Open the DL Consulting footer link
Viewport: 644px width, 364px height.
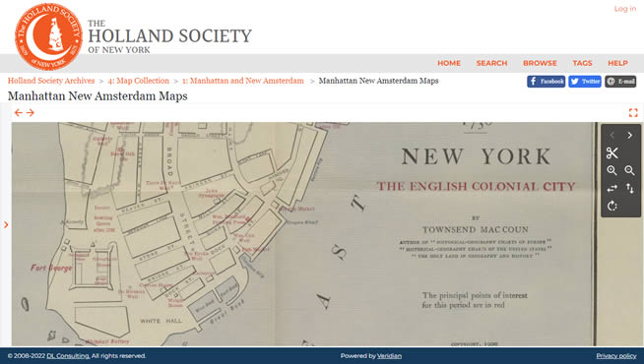click(68, 356)
